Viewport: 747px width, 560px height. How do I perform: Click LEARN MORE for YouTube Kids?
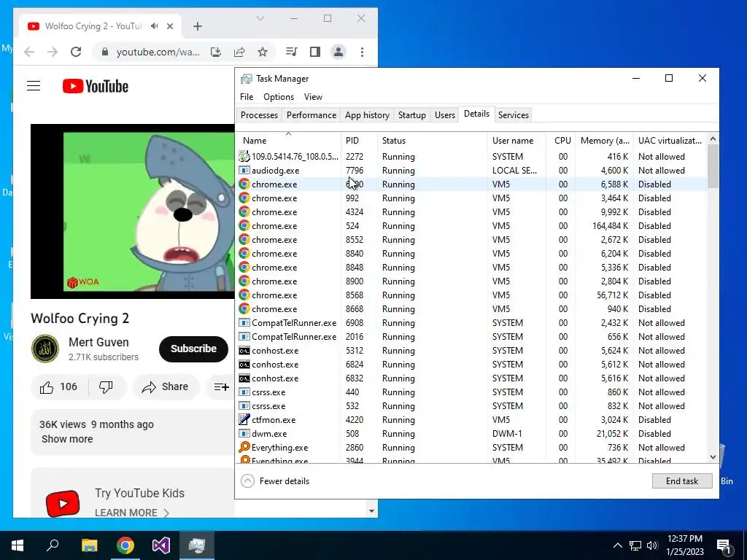coord(132,513)
